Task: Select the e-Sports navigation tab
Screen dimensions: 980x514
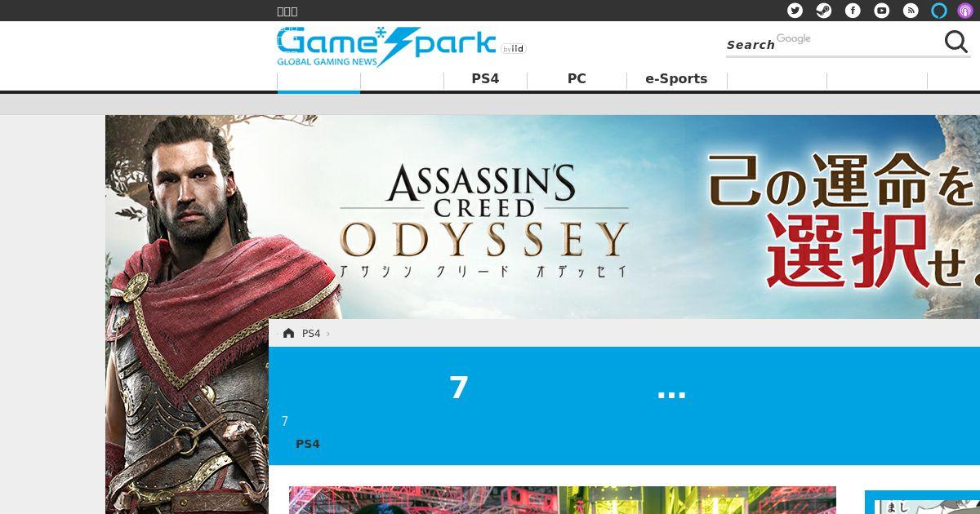Action: [x=676, y=79]
